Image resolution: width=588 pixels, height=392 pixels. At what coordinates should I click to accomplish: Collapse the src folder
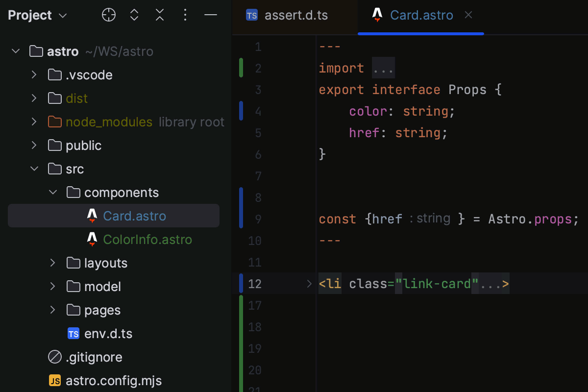coord(34,169)
